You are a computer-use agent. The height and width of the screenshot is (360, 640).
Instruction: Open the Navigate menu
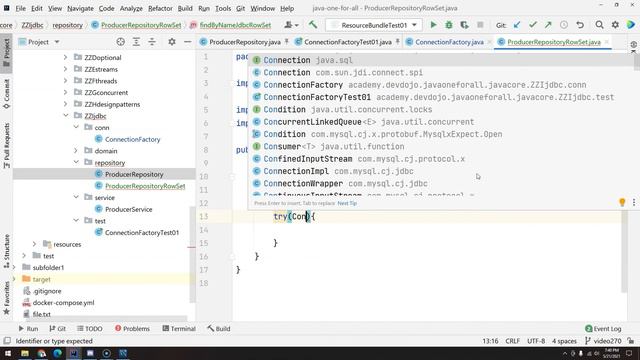(80, 8)
